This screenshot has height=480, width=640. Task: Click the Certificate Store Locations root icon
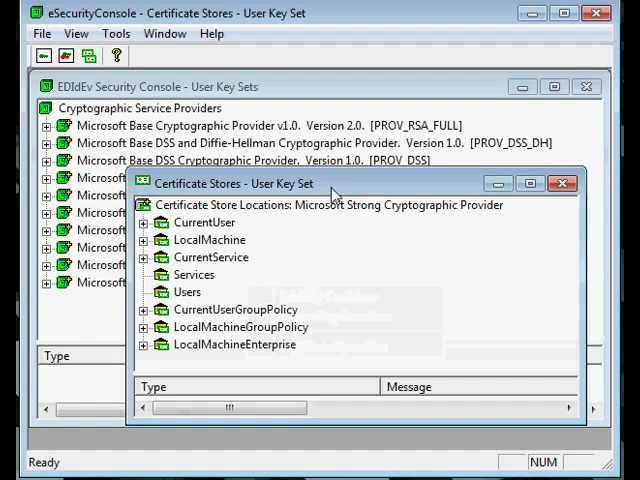pyautogui.click(x=143, y=205)
